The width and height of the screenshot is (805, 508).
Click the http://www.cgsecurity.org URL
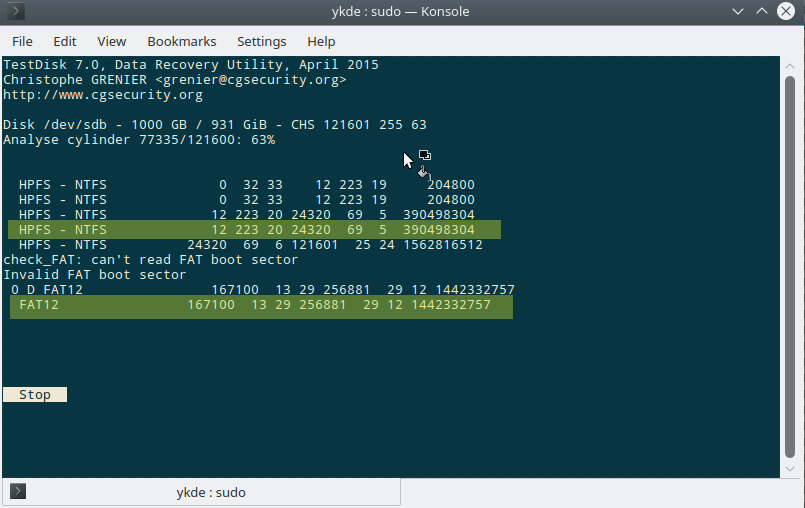103,95
